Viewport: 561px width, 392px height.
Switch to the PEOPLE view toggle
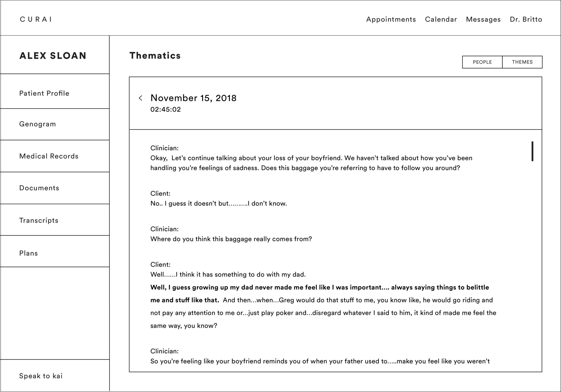(482, 62)
